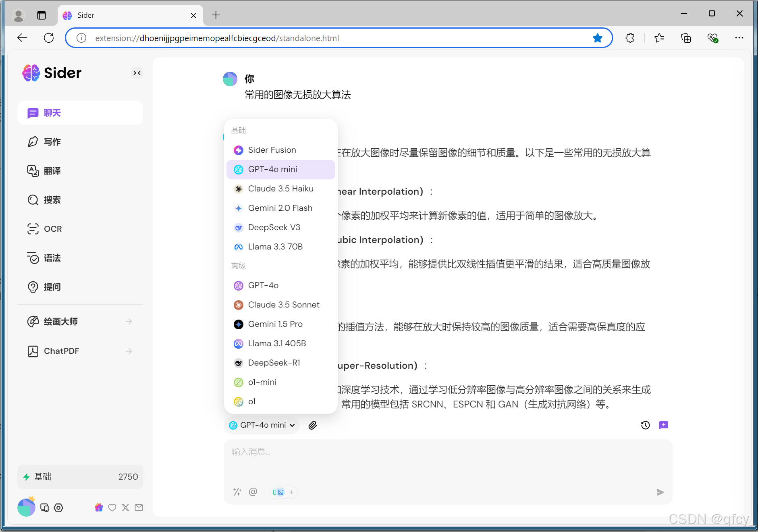758x532 pixels.
Task: Open the Chat (聊天) section in sidebar
Action: (x=80, y=113)
